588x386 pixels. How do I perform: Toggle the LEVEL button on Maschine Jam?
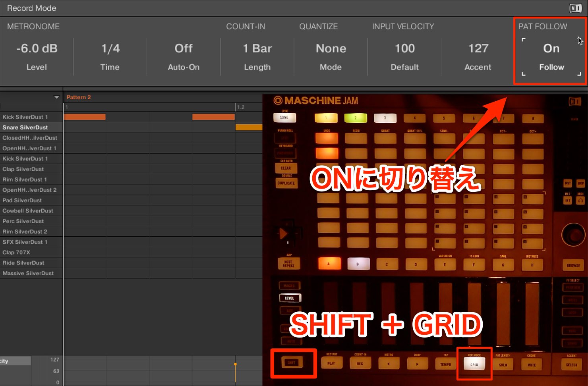290,298
